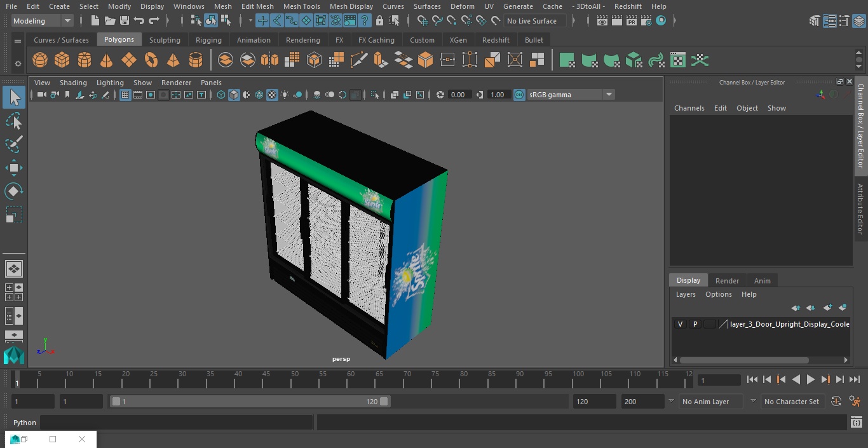The image size is (868, 448).
Task: Select the Paint selection tool
Action: pyautogui.click(x=13, y=144)
